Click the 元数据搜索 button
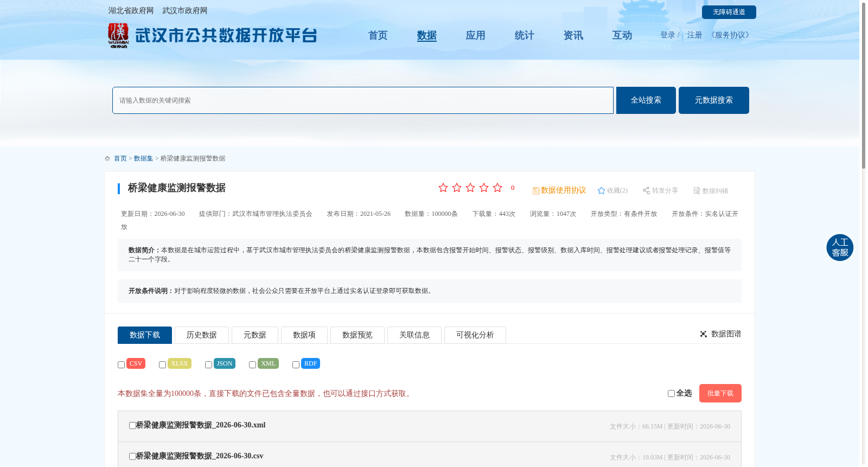Image resolution: width=868 pixels, height=467 pixels. [x=714, y=100]
